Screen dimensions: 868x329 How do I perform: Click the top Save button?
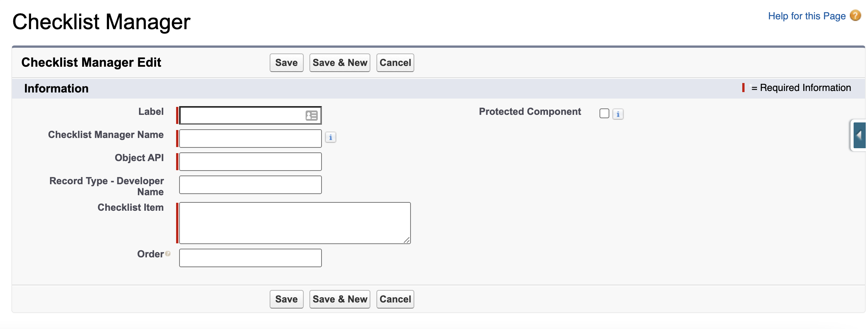pos(286,63)
